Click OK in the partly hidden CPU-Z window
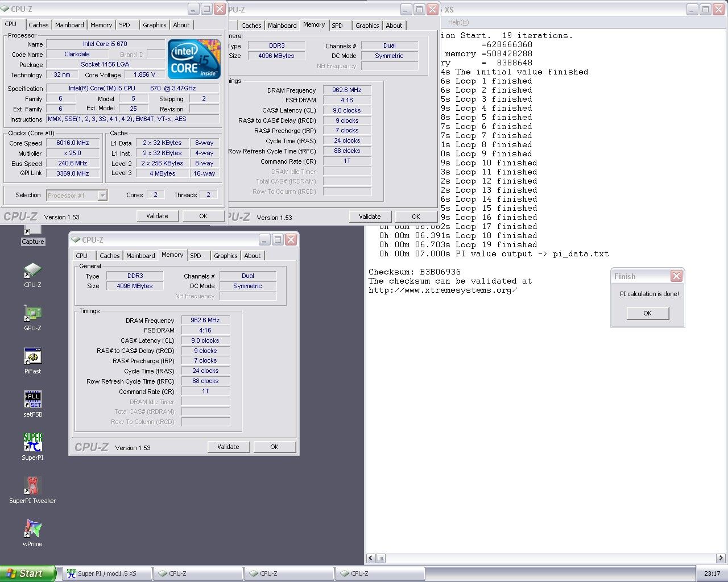 [416, 217]
